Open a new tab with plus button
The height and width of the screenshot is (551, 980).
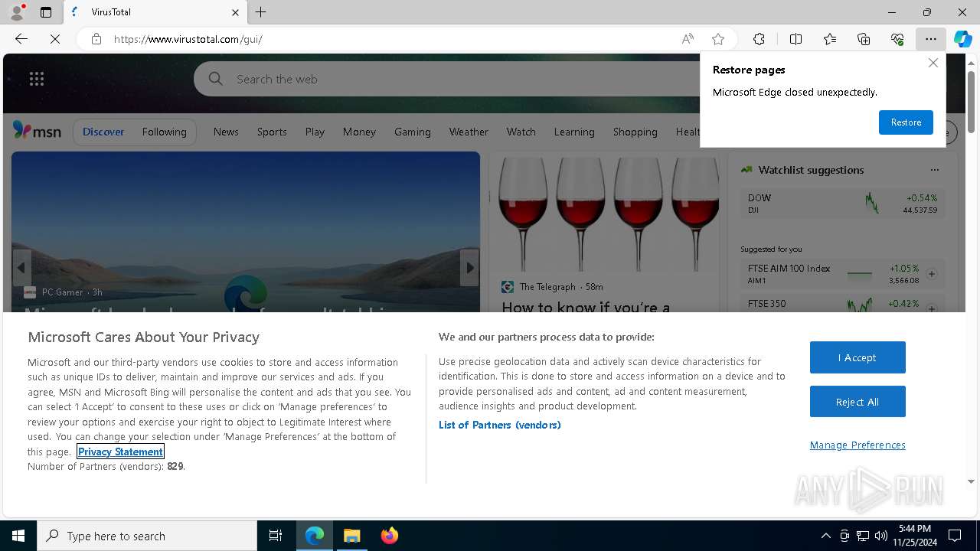pos(261,12)
